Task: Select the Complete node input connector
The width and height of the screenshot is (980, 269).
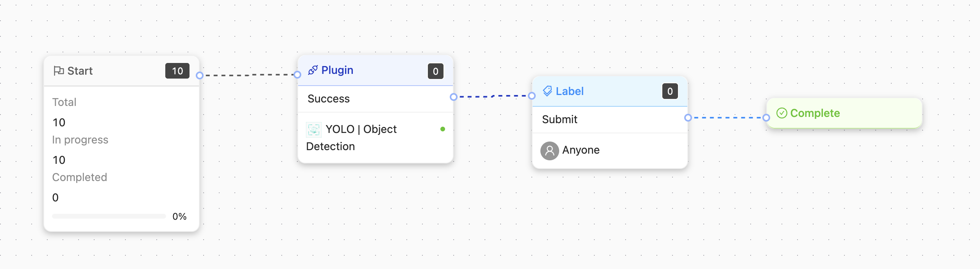Action: click(x=766, y=117)
